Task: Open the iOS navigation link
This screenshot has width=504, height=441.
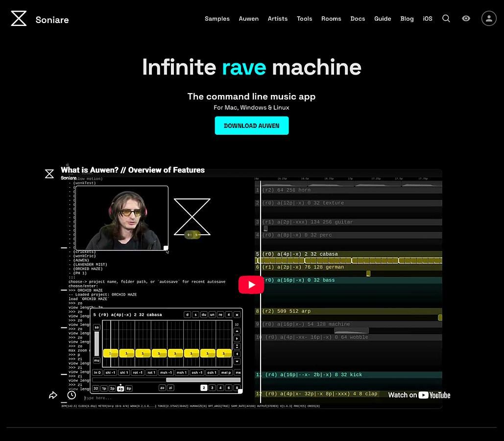Action: (x=428, y=19)
